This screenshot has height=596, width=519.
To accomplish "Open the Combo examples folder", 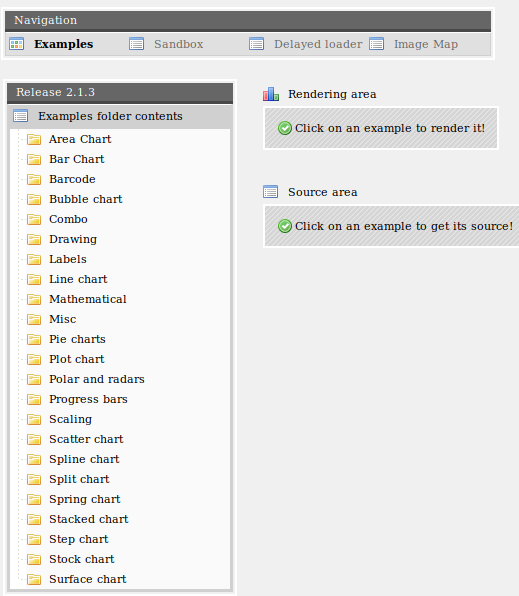I will [68, 219].
